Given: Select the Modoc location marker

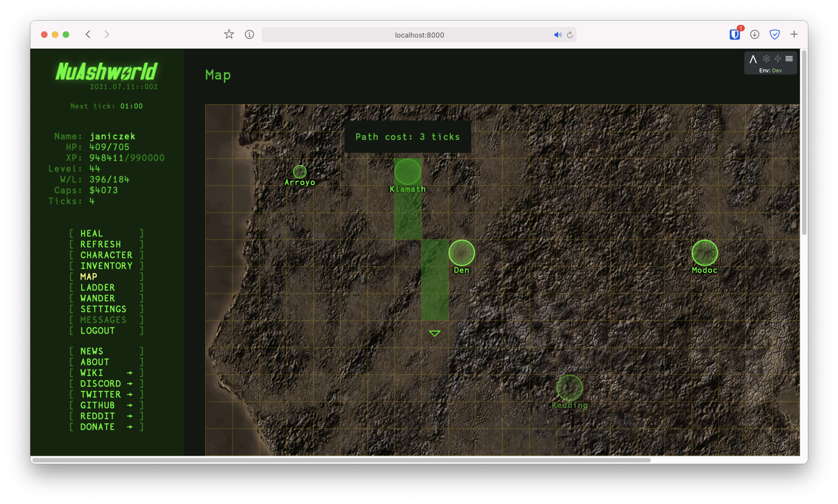Looking at the screenshot, I should [x=704, y=253].
